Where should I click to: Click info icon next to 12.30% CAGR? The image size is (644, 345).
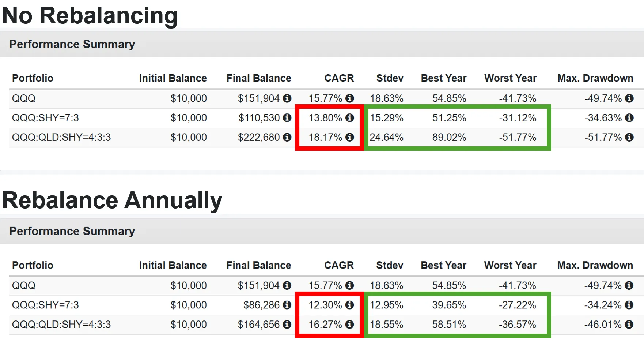350,304
